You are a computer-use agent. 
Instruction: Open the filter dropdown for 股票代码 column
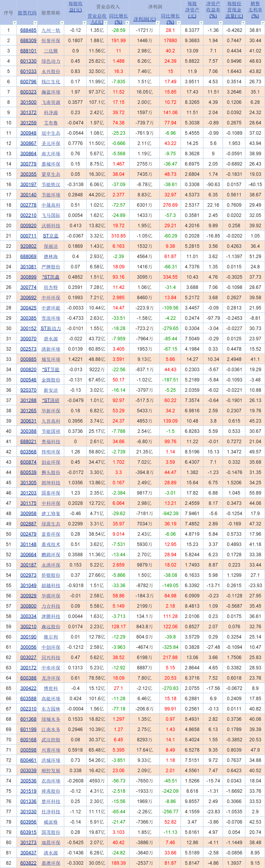[35, 23]
